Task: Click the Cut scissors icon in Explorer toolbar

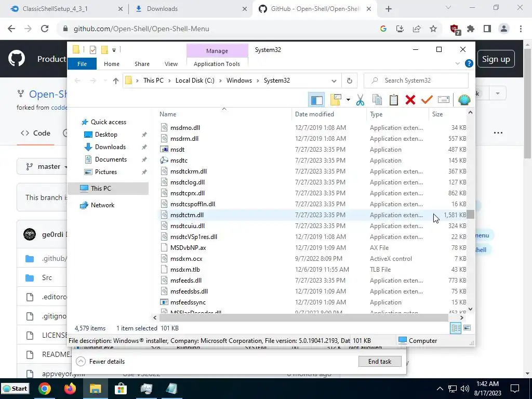Action: (x=360, y=100)
